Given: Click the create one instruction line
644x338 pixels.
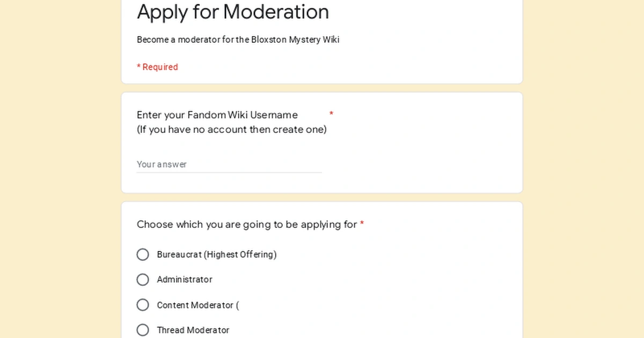Looking at the screenshot, I should click(x=232, y=129).
